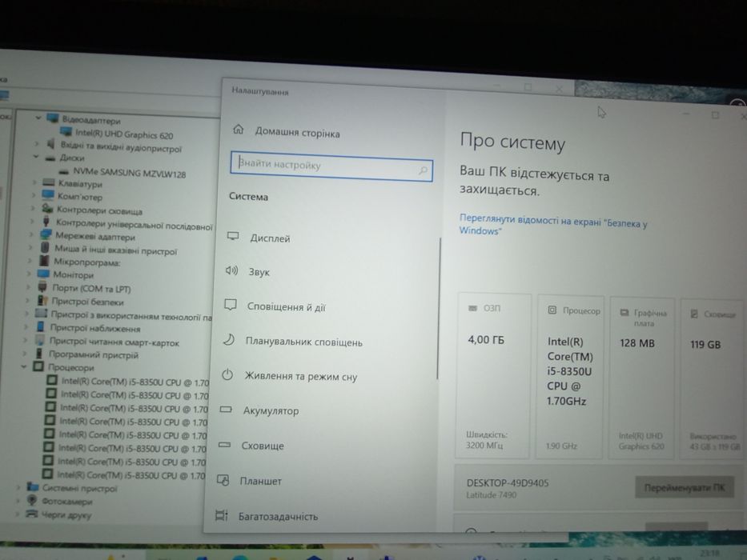Click Порти (COM та LPT) icon
The height and width of the screenshot is (560, 747).
(x=42, y=286)
